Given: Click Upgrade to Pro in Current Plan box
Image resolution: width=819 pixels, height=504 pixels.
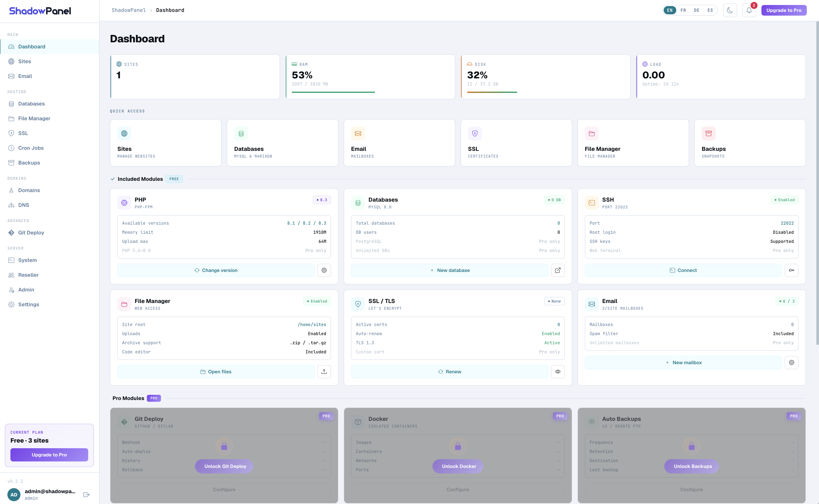Looking at the screenshot, I should 49,455.
